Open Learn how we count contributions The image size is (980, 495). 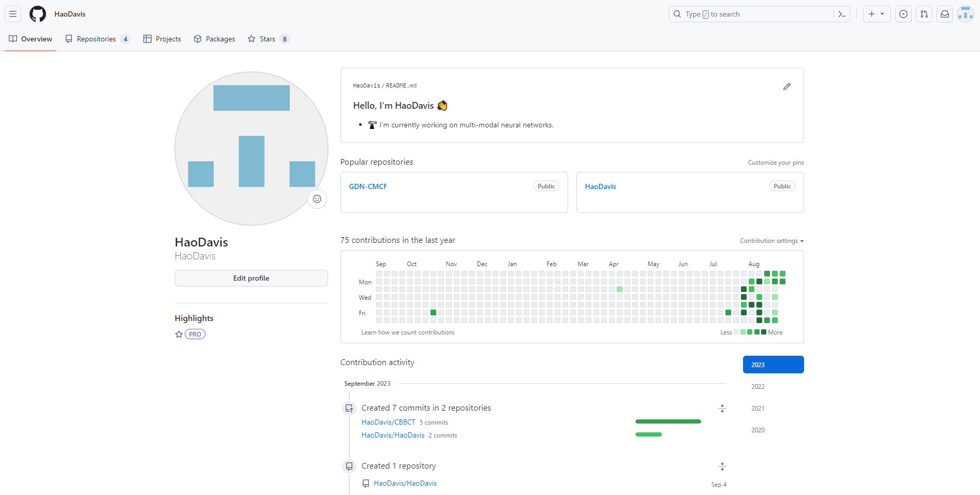(408, 332)
